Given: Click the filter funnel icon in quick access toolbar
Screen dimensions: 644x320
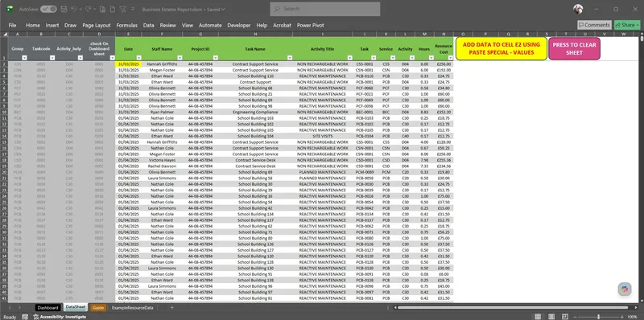Looking at the screenshot, I should (x=123, y=9).
